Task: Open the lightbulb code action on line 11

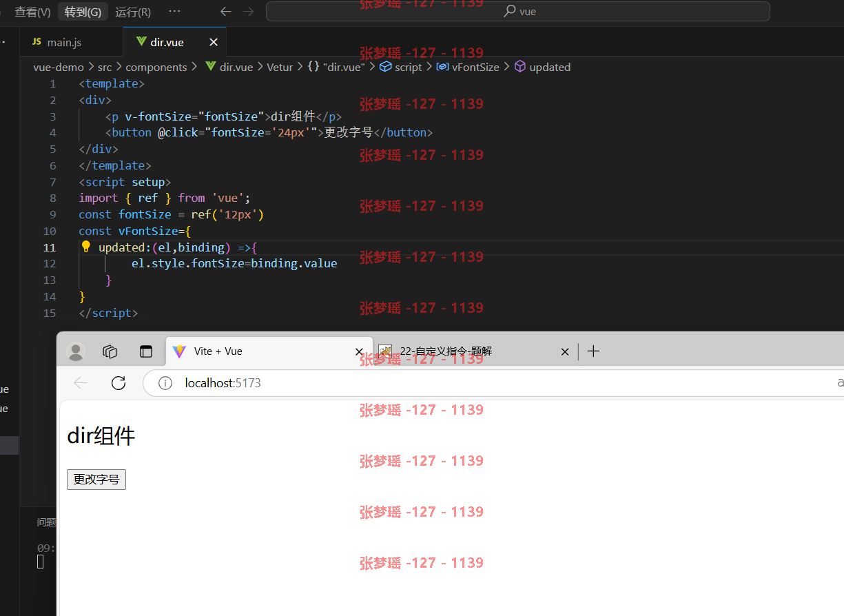Action: (x=86, y=247)
